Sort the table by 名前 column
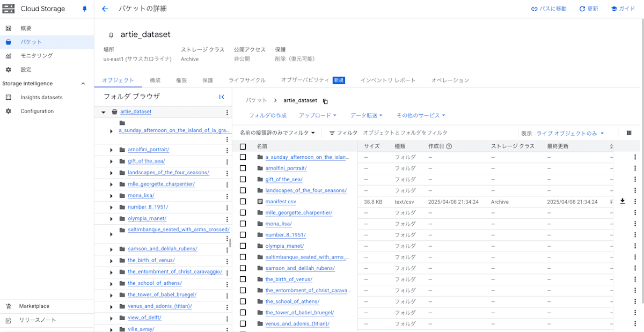Screen dimensions: 644x332 pos(262,146)
